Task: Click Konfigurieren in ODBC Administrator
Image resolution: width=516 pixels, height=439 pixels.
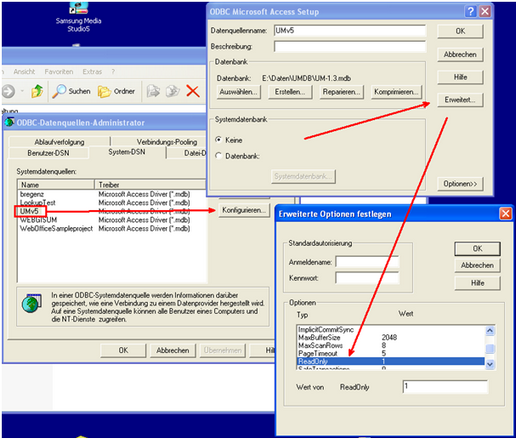Action: 244,210
